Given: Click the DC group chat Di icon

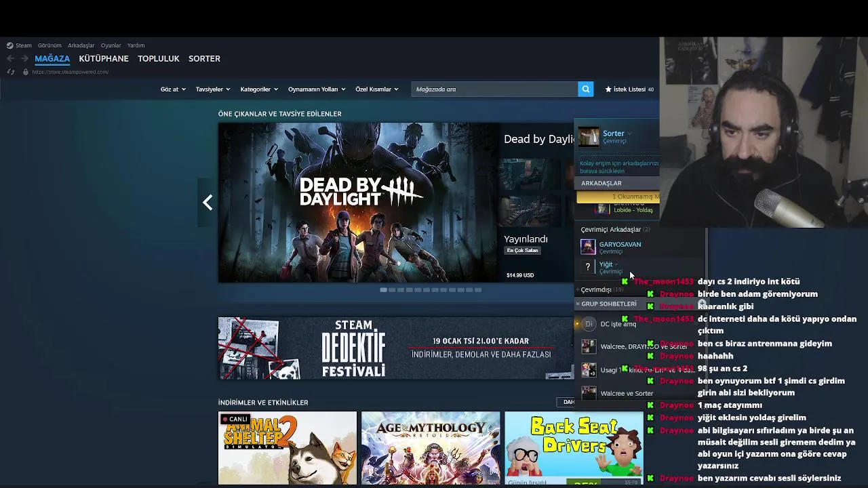Looking at the screenshot, I should click(589, 324).
